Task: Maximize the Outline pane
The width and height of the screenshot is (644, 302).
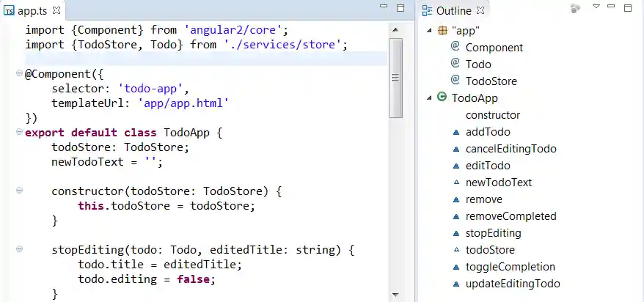Action: point(628,8)
